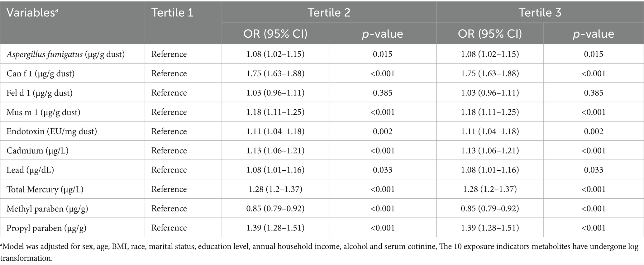Click the "Tertile 1" column header
Viewport: 644px width, 265px height.
(172, 13)
